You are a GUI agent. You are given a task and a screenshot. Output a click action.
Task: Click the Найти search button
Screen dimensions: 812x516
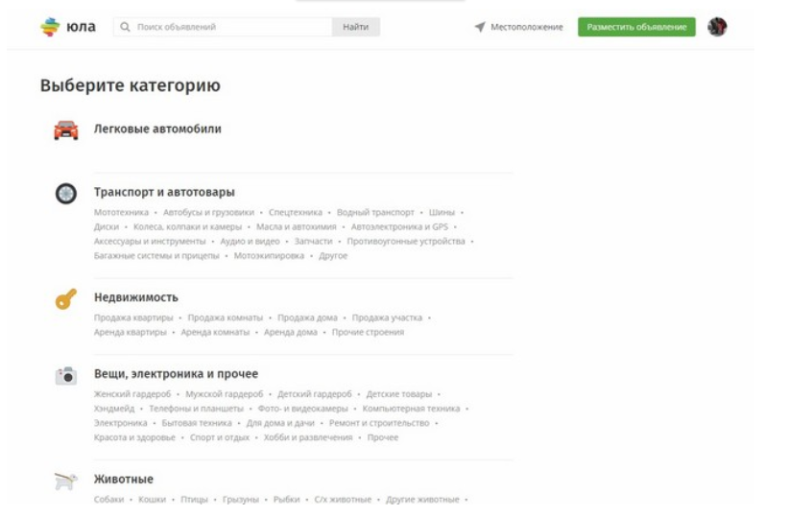356,27
